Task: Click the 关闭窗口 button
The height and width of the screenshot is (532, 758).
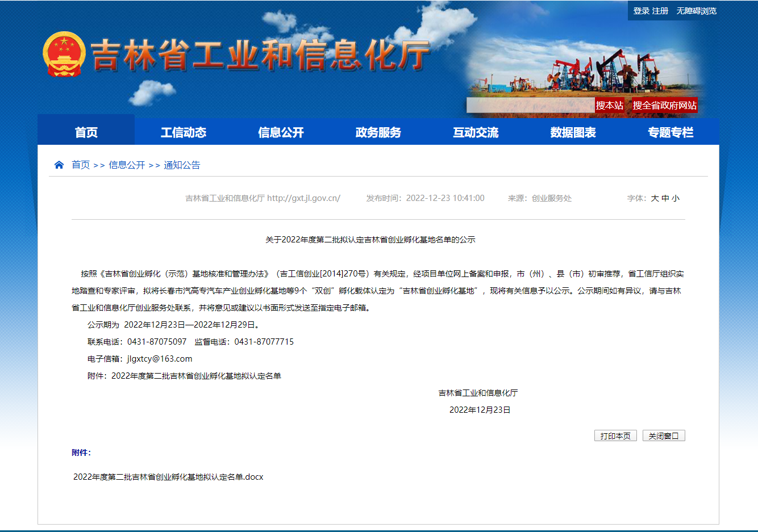Action: [664, 435]
